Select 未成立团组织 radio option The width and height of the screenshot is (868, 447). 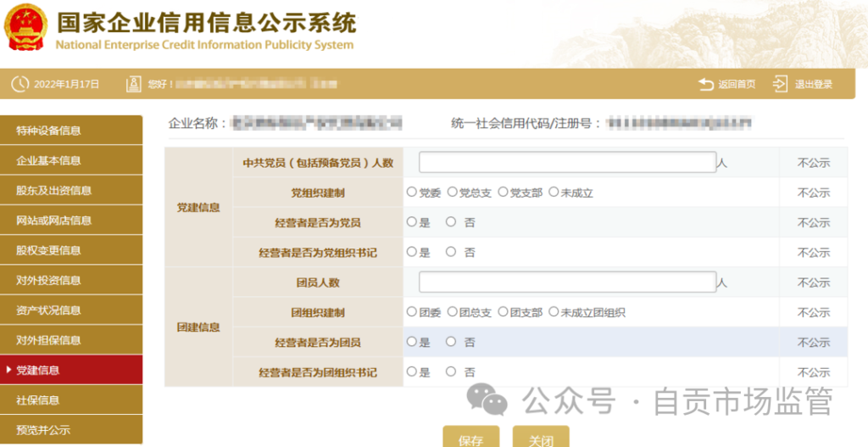[x=554, y=312]
